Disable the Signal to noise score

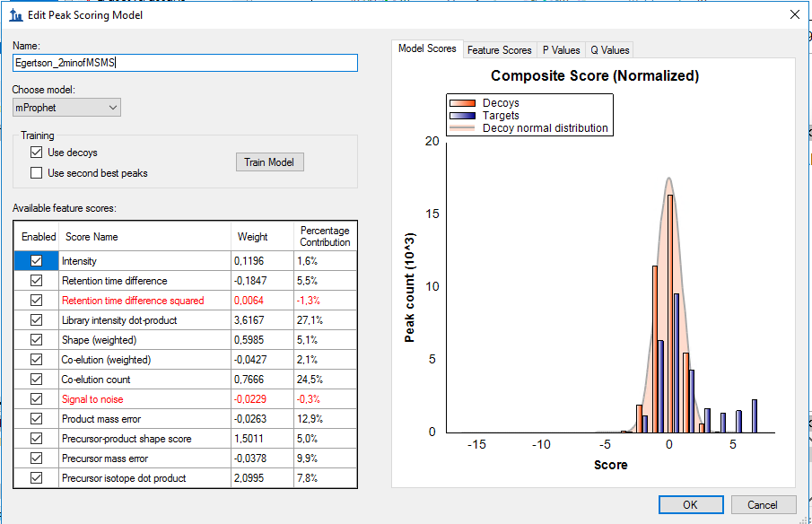37,399
